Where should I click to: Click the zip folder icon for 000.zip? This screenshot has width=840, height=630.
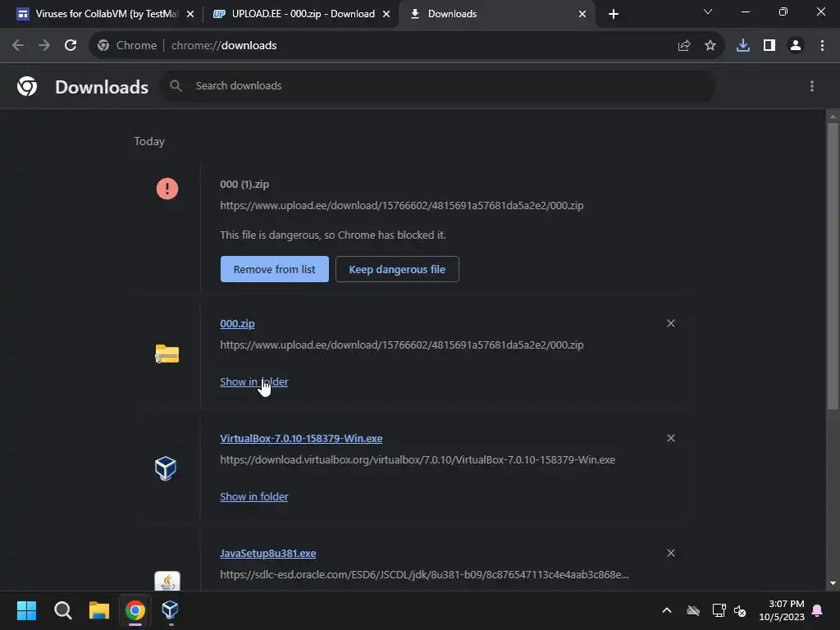click(167, 354)
